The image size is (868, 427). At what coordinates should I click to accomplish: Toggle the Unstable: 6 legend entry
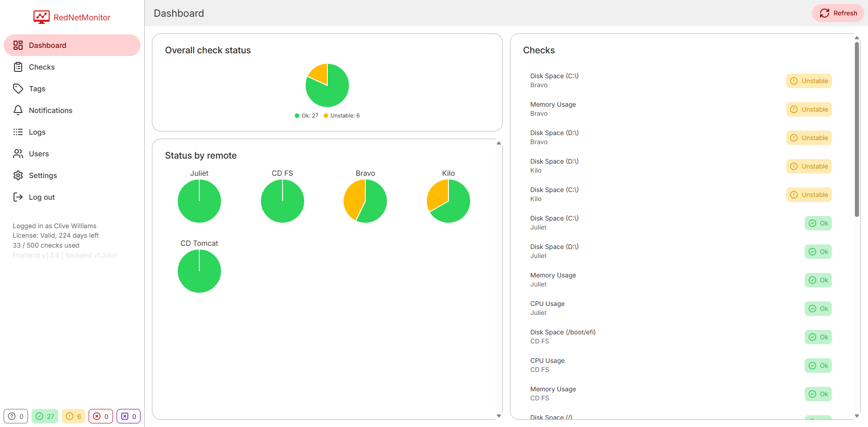click(x=342, y=116)
